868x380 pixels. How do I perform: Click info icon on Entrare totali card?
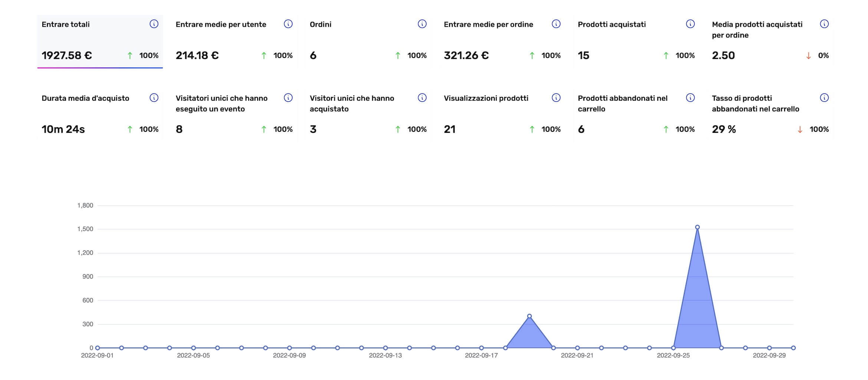(154, 24)
